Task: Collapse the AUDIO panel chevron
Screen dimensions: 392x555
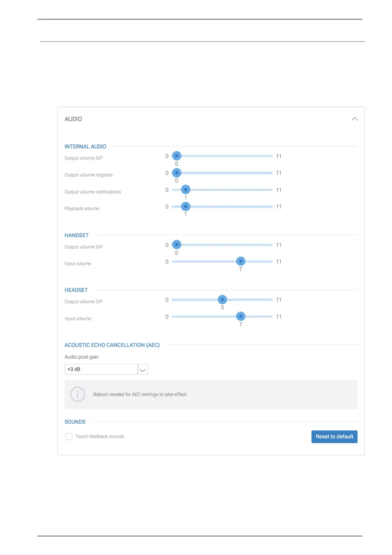Action: tap(354, 119)
